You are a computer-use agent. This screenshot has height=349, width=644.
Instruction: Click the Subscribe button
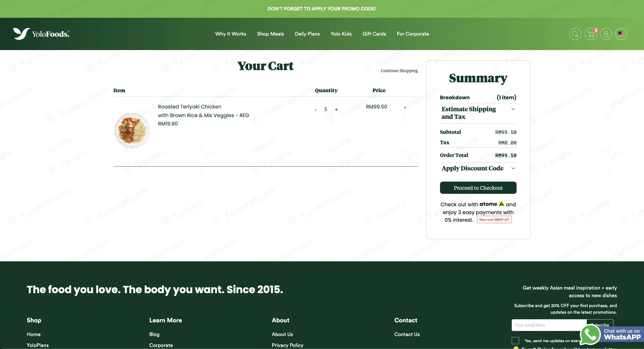600,325
